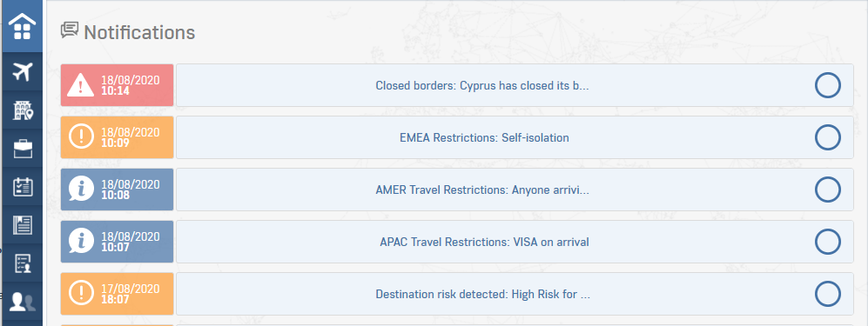Select the briefcase sidebar icon
The image size is (868, 326).
pyautogui.click(x=22, y=149)
